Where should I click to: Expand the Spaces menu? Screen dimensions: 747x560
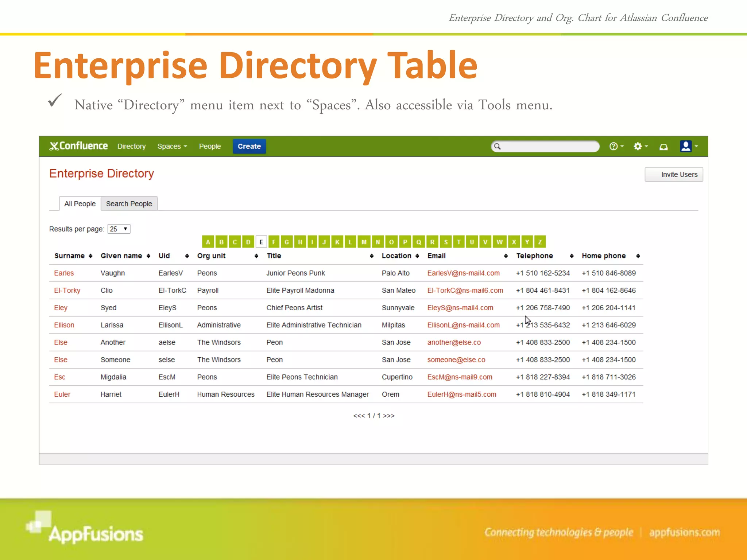[x=172, y=146]
